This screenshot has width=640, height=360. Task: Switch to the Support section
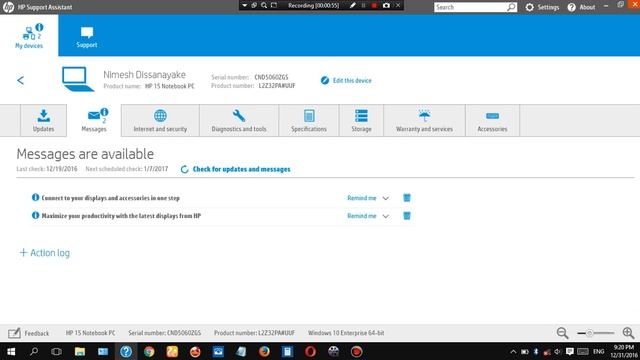87,37
